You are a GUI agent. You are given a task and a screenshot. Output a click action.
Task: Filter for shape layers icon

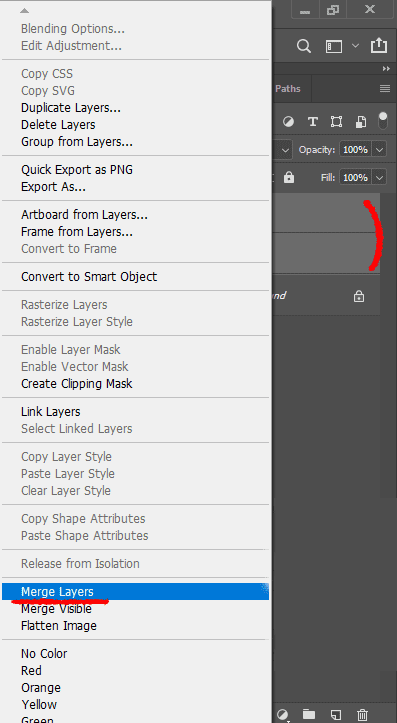tap(336, 122)
